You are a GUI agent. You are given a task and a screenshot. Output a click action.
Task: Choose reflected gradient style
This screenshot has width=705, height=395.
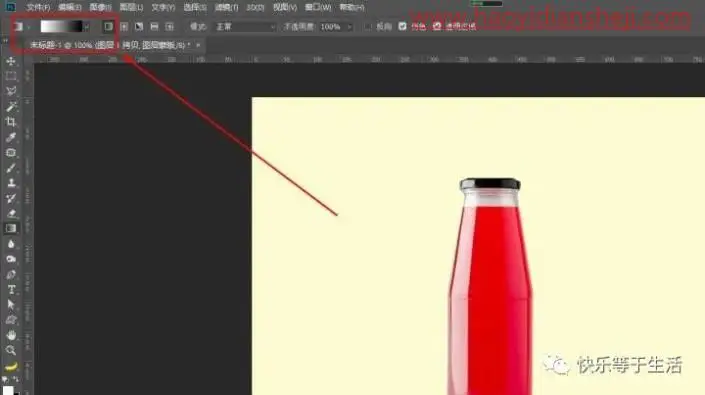pyautogui.click(x=154, y=27)
